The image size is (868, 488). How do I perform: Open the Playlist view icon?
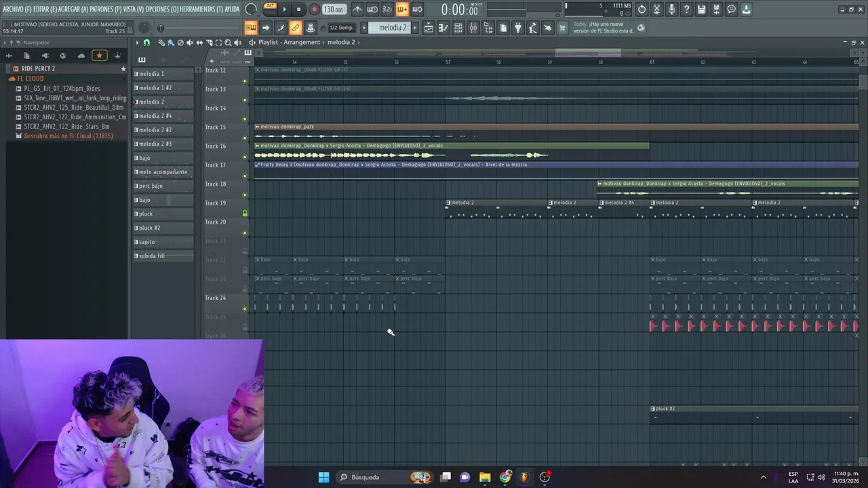tap(428, 28)
